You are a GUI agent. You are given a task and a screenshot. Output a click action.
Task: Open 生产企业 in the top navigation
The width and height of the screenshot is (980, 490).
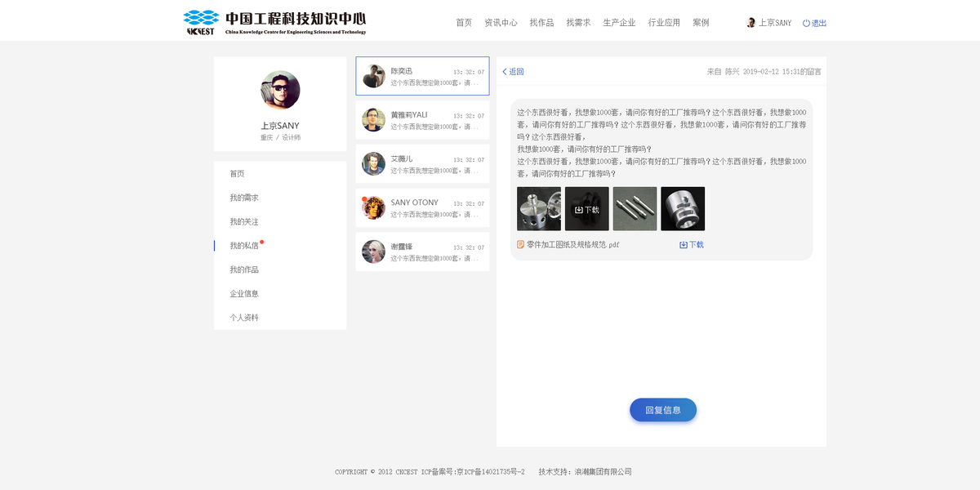coord(619,23)
